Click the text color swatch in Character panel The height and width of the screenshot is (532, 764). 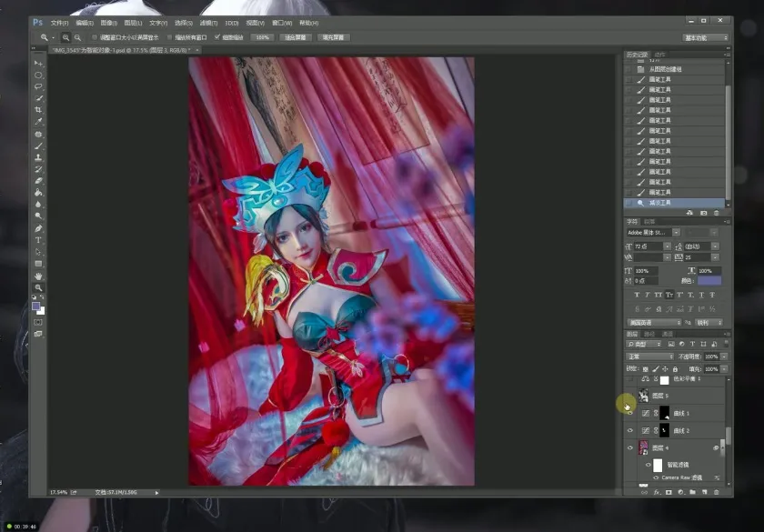(x=709, y=281)
